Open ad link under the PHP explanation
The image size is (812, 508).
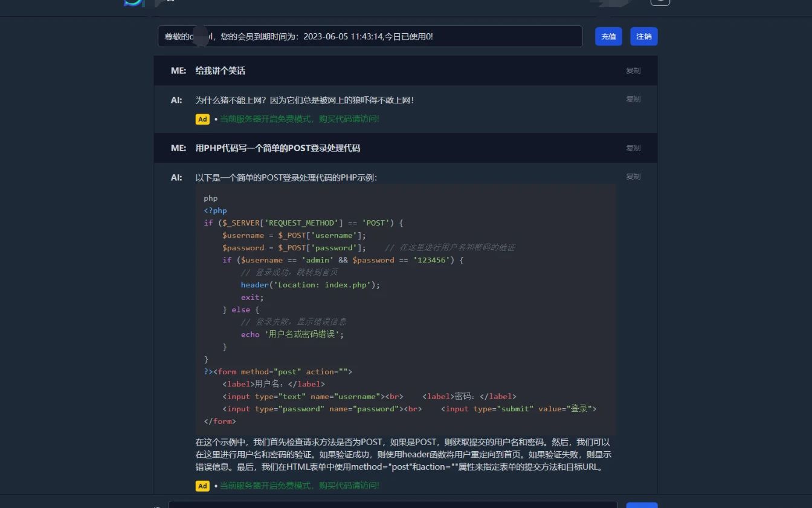[x=300, y=486]
